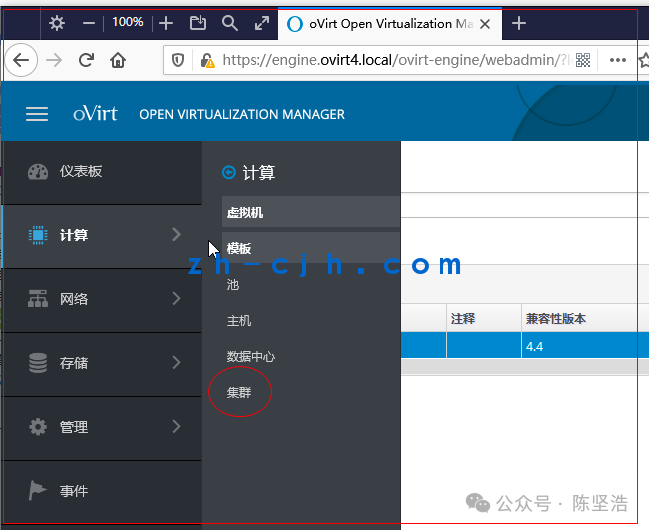Open the settings gear in top toolbar
The width and height of the screenshot is (649, 530).
[57, 23]
